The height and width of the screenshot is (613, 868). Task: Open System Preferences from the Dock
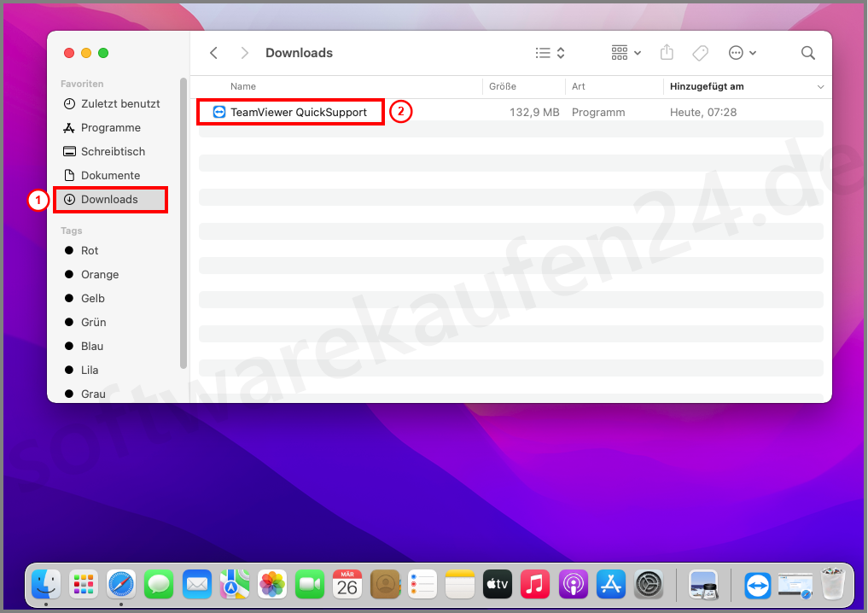click(649, 584)
